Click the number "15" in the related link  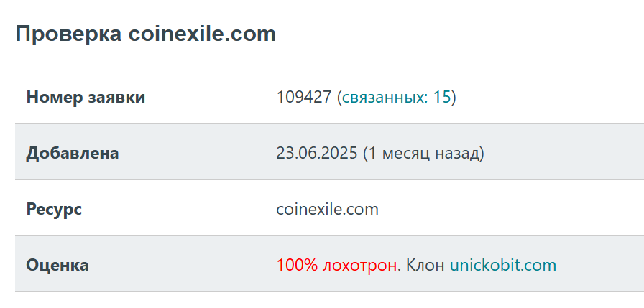tap(441, 97)
